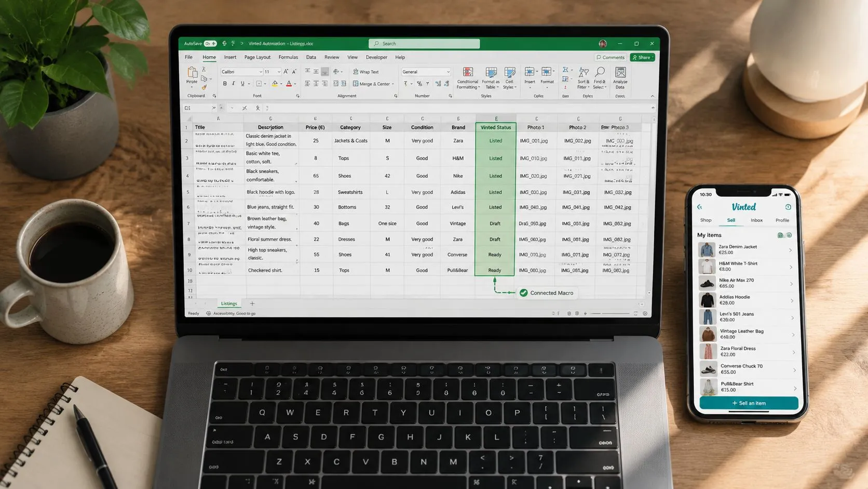This screenshot has width=868, height=489.
Task: Click the Undo icon in title bar
Action: coord(224,44)
